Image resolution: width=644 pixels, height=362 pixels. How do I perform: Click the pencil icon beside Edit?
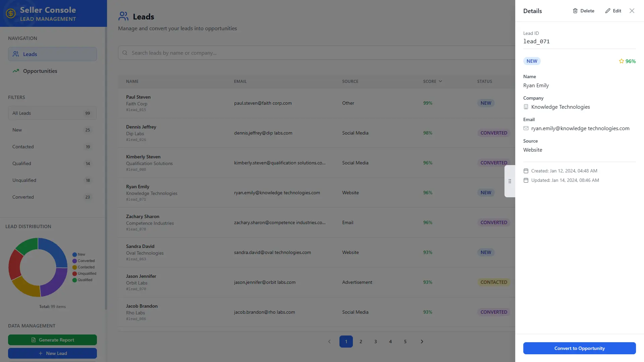click(x=608, y=11)
